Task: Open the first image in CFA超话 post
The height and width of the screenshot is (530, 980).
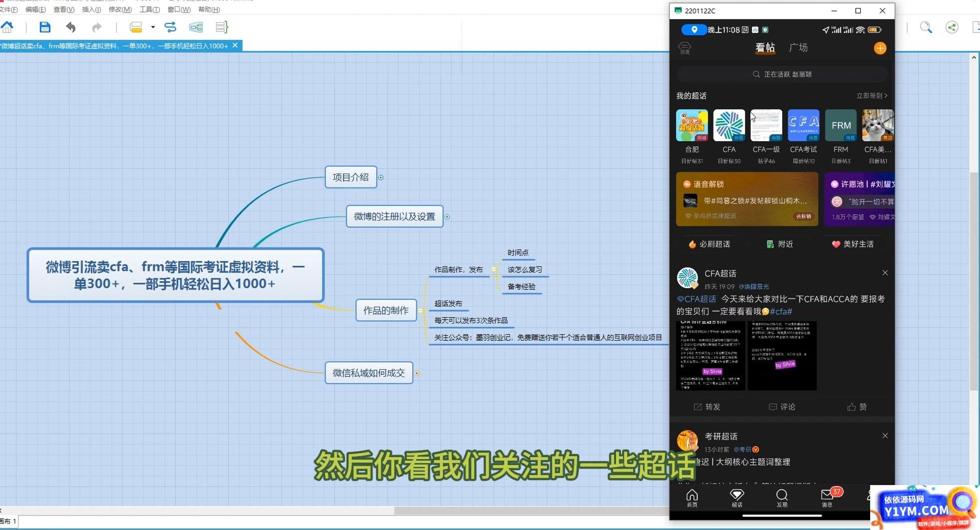Action: coord(710,356)
